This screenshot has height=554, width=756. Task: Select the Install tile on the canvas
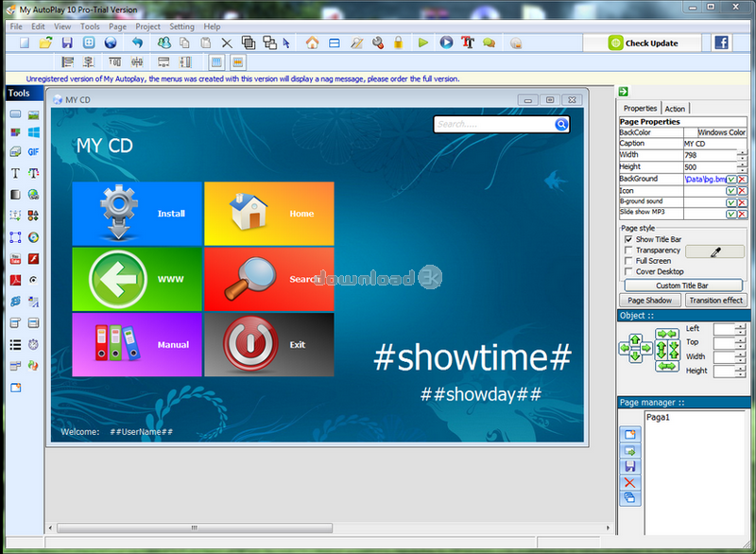(x=137, y=214)
